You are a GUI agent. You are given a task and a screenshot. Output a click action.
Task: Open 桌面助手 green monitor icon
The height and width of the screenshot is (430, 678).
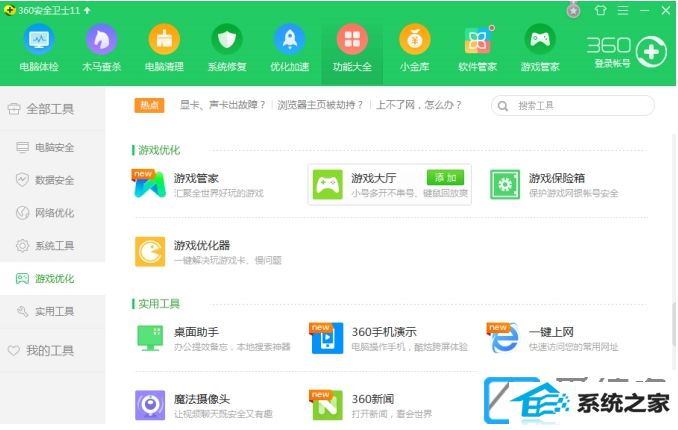click(x=150, y=338)
